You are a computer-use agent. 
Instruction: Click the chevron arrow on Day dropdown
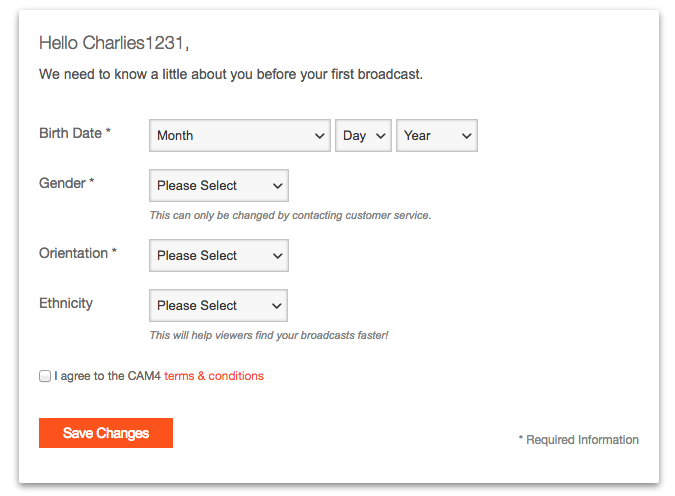(381, 136)
